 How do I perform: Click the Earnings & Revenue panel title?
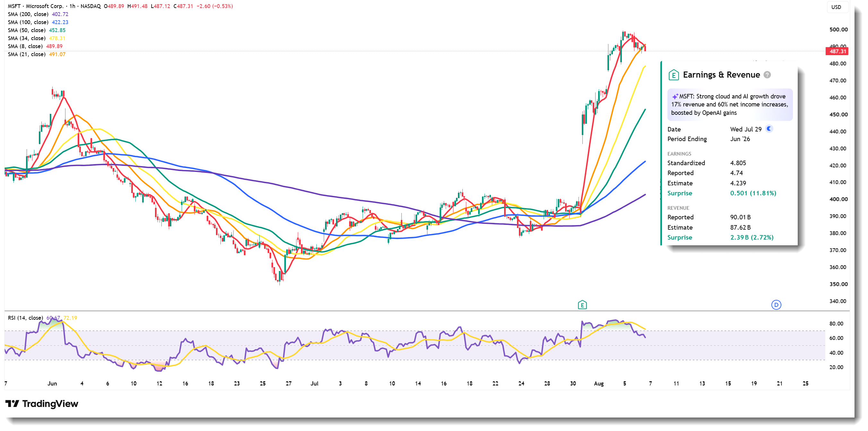721,75
